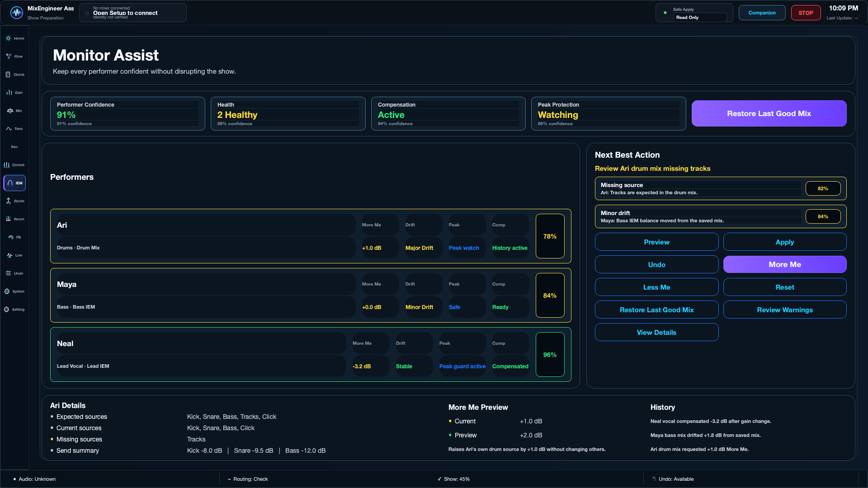The height and width of the screenshot is (488, 868).
Task: Click the 10:09 PM clock
Action: click(x=843, y=8)
